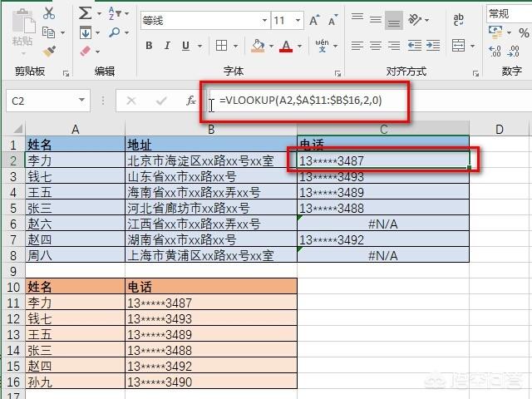Center text horizontally
Screen dimensions: 532x399
[x=376, y=46]
